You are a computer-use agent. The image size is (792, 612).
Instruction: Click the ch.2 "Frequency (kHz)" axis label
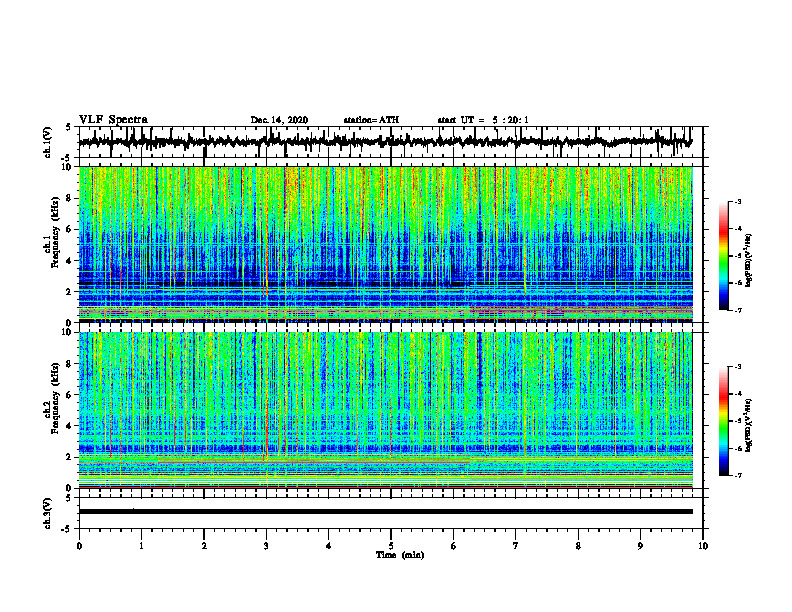[56, 398]
